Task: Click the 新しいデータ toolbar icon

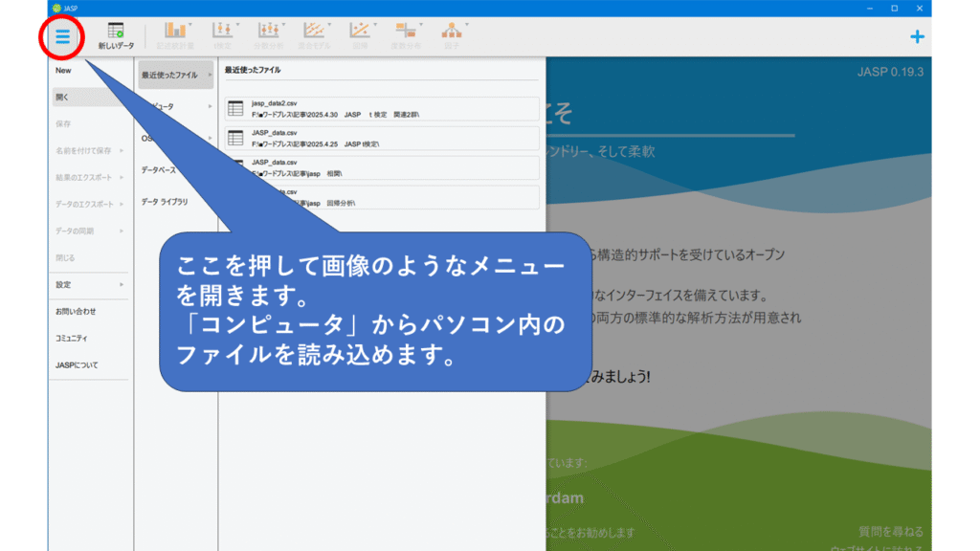Action: 116,36
